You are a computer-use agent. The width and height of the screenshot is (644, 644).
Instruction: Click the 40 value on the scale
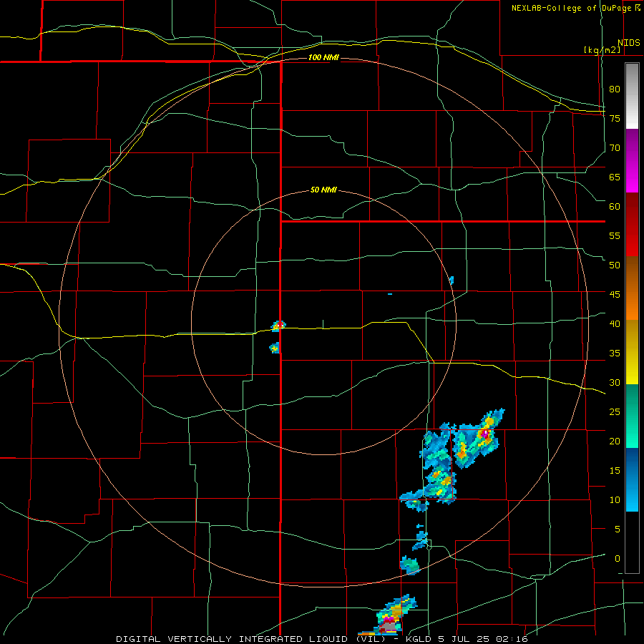[615, 324]
